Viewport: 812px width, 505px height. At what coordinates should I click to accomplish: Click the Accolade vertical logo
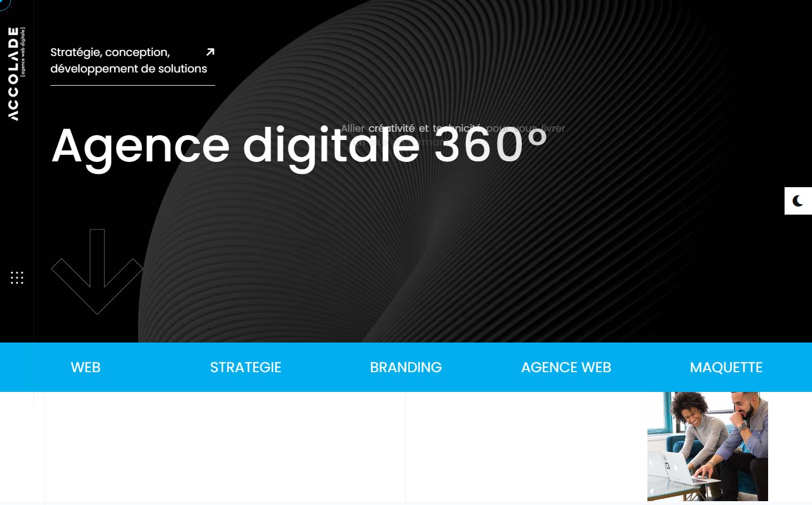point(16,74)
